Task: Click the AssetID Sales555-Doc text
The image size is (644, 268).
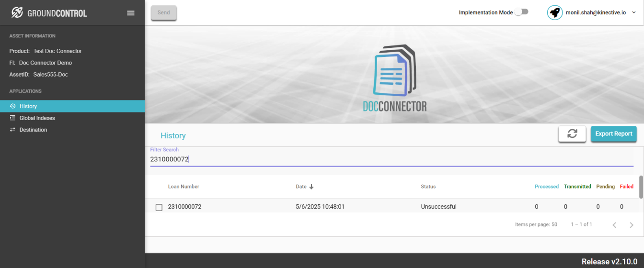Action: click(39, 75)
